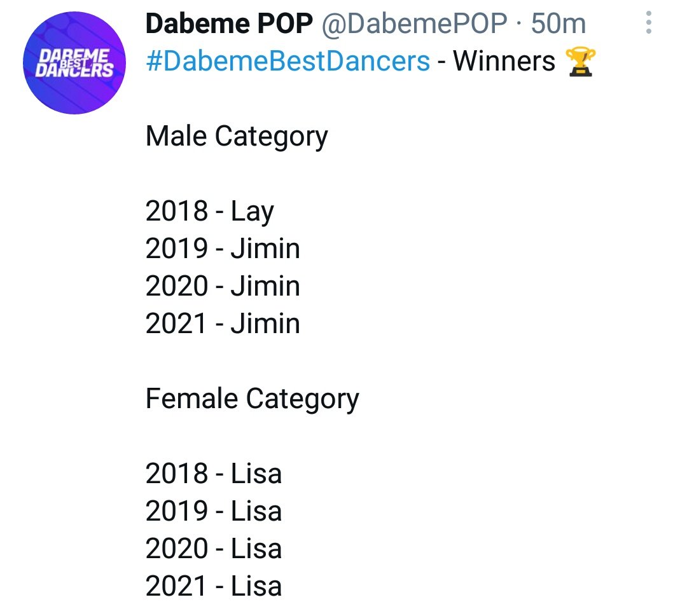Click the 50m tweet timestamp
Screen dimensions: 687x616
[559, 24]
